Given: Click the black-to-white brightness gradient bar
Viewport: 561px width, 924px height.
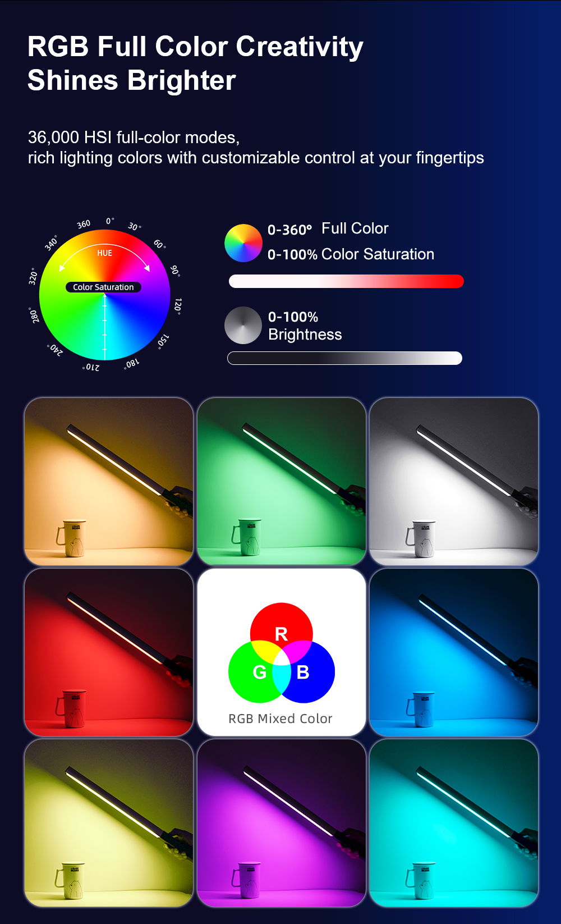Looking at the screenshot, I should (344, 358).
